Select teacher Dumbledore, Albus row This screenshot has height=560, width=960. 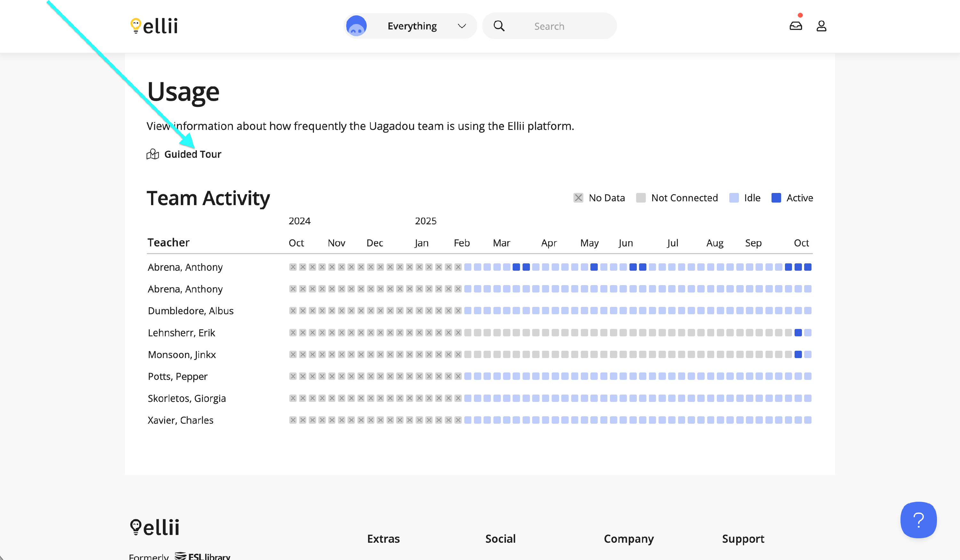[x=190, y=310]
